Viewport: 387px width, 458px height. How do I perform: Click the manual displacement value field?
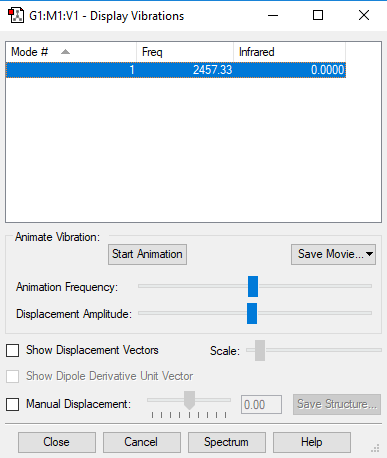point(261,405)
